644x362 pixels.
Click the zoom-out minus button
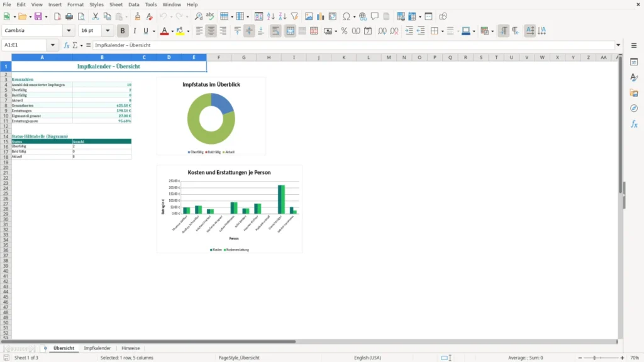pos(579,358)
